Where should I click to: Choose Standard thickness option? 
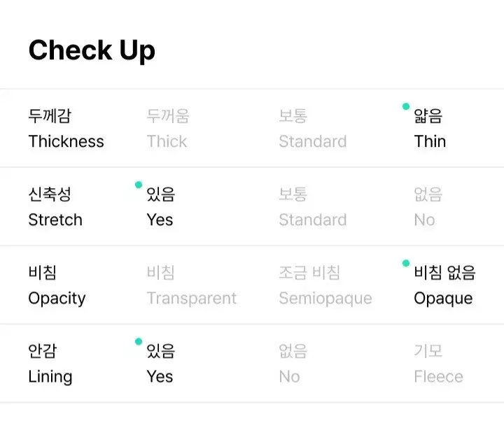(x=312, y=129)
